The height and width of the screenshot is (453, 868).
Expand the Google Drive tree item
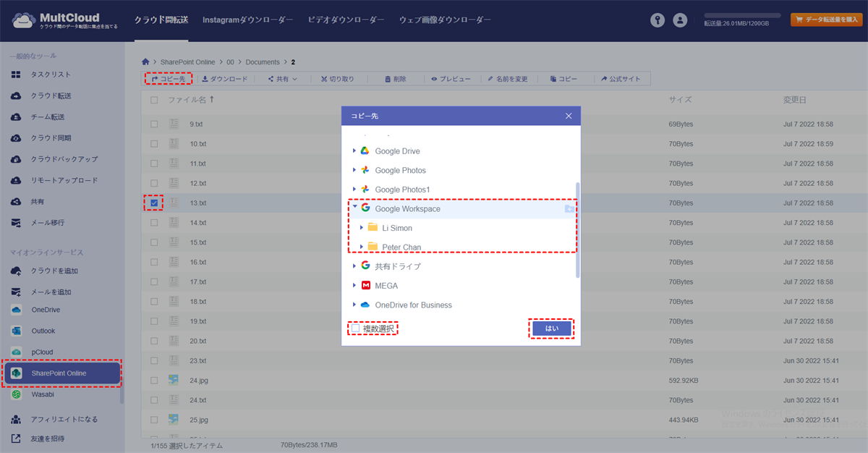pyautogui.click(x=355, y=151)
